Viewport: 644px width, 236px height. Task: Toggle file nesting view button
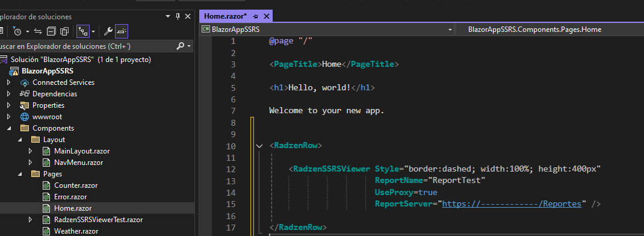click(x=83, y=31)
